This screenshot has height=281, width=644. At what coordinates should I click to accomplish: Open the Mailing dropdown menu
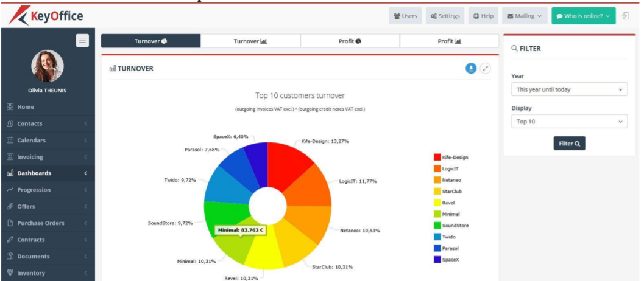[x=525, y=16]
